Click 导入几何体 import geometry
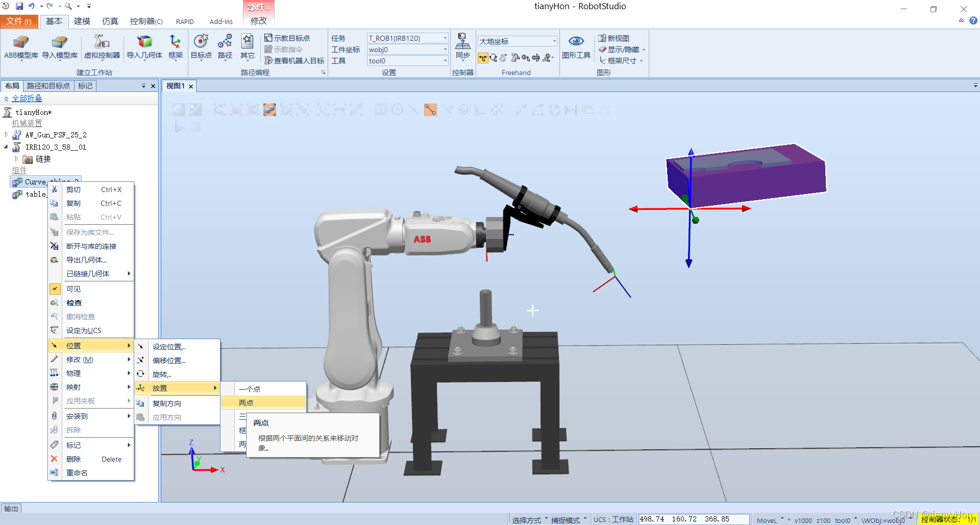980x525 pixels. (144, 47)
